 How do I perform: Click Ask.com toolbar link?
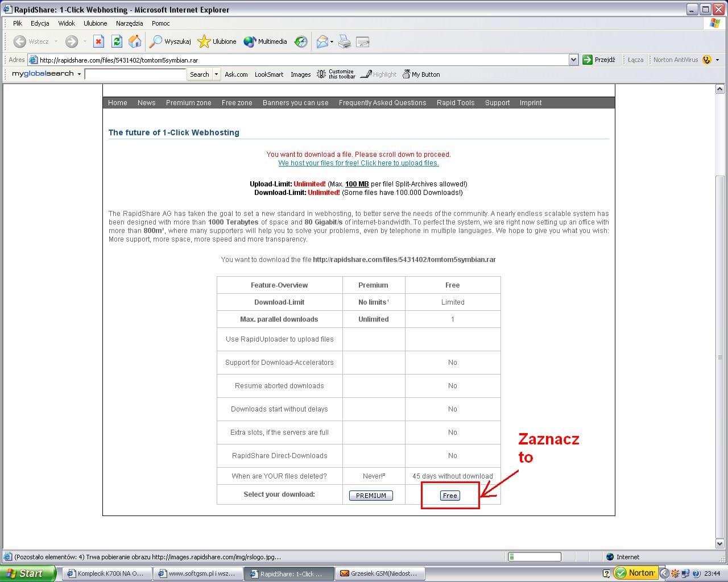click(236, 74)
